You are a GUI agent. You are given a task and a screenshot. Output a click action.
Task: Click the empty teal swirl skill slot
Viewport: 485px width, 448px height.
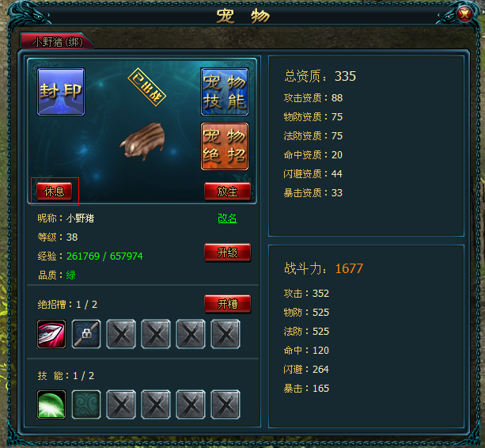click(86, 404)
